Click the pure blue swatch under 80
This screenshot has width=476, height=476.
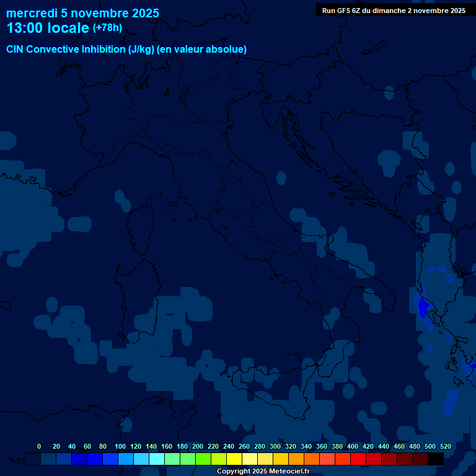(x=95, y=459)
